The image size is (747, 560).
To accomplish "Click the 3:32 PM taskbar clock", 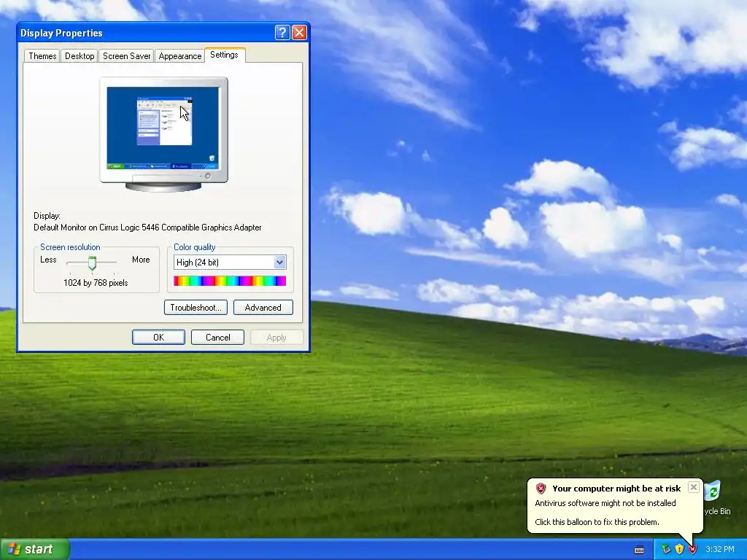I will pyautogui.click(x=720, y=550).
